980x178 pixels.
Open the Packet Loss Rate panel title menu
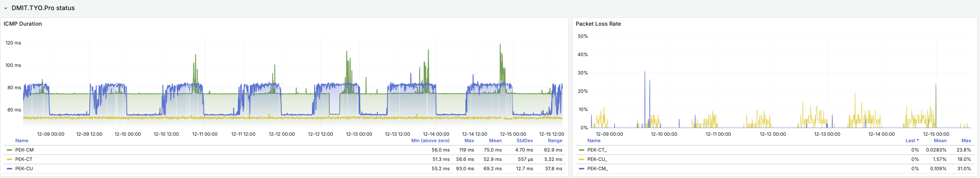[598, 24]
